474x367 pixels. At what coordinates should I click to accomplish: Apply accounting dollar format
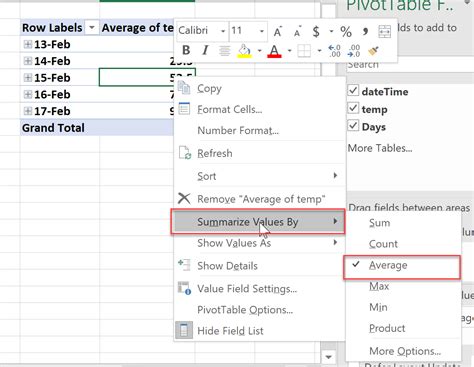click(316, 31)
